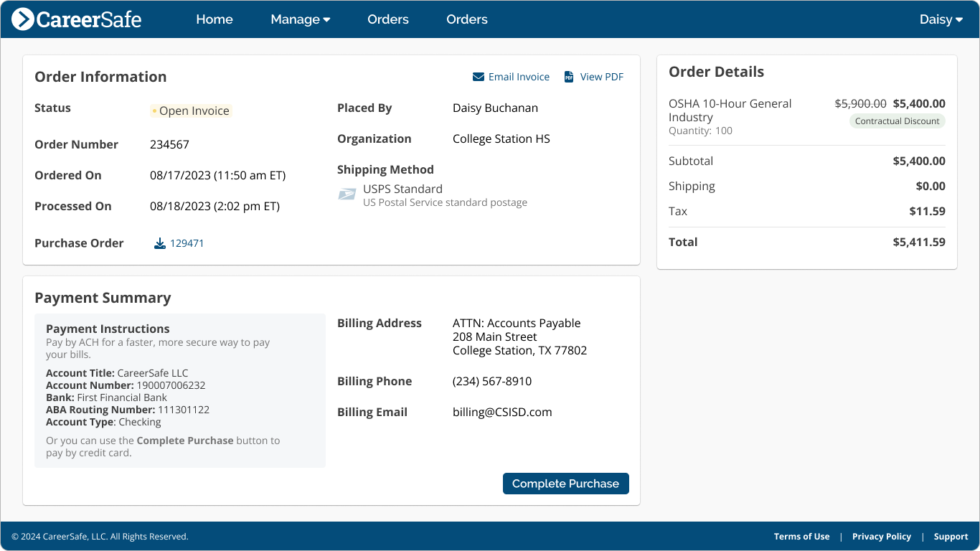980x551 pixels.
Task: Click the Contractual Discount badge
Action: coord(897,121)
